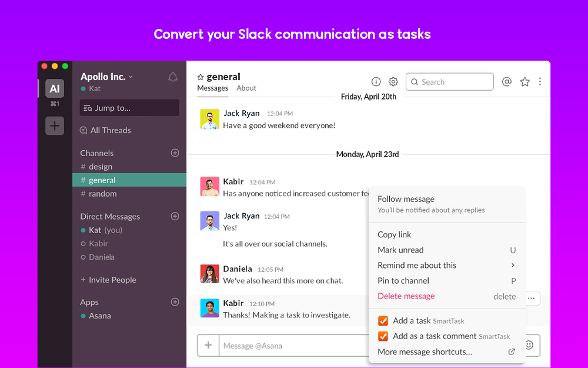Star the general channel with title star
This screenshot has width=588, height=368.
(201, 77)
